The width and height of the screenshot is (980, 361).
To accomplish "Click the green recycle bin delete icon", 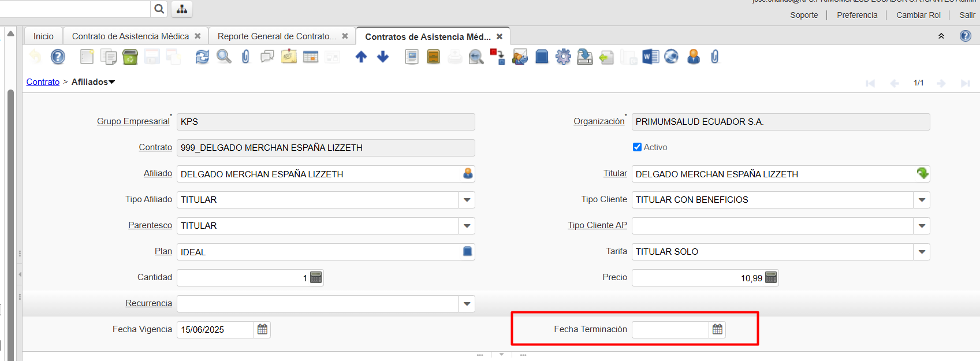I will [x=130, y=57].
